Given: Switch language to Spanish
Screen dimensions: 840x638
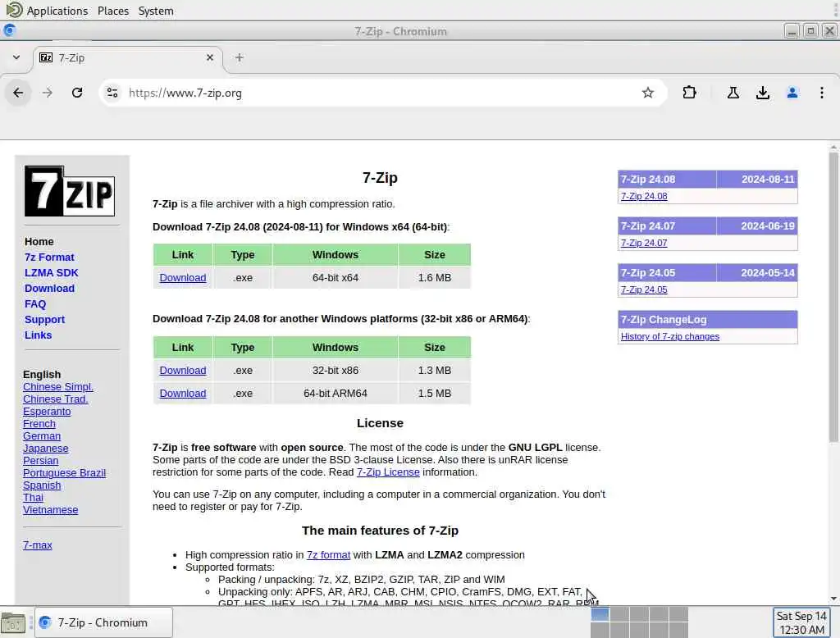Looking at the screenshot, I should pyautogui.click(x=42, y=485).
